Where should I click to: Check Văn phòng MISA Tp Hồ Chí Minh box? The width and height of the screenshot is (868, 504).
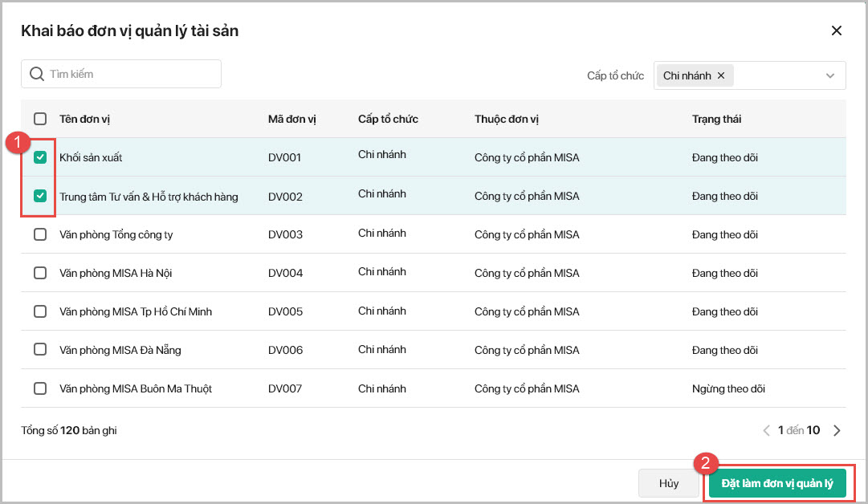(x=40, y=311)
